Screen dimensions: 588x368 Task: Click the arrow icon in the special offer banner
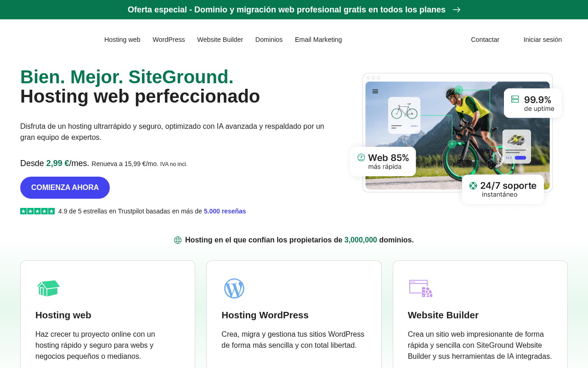tap(457, 10)
